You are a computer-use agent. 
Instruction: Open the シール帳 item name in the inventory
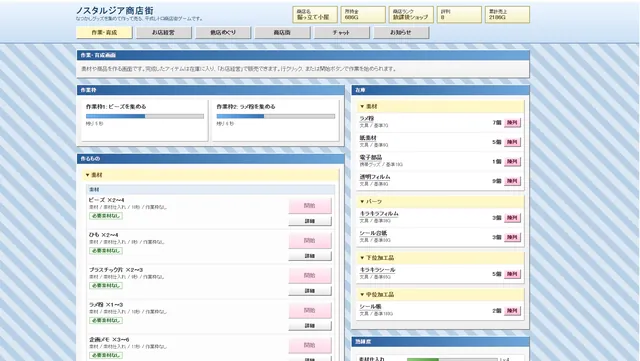pos(370,307)
